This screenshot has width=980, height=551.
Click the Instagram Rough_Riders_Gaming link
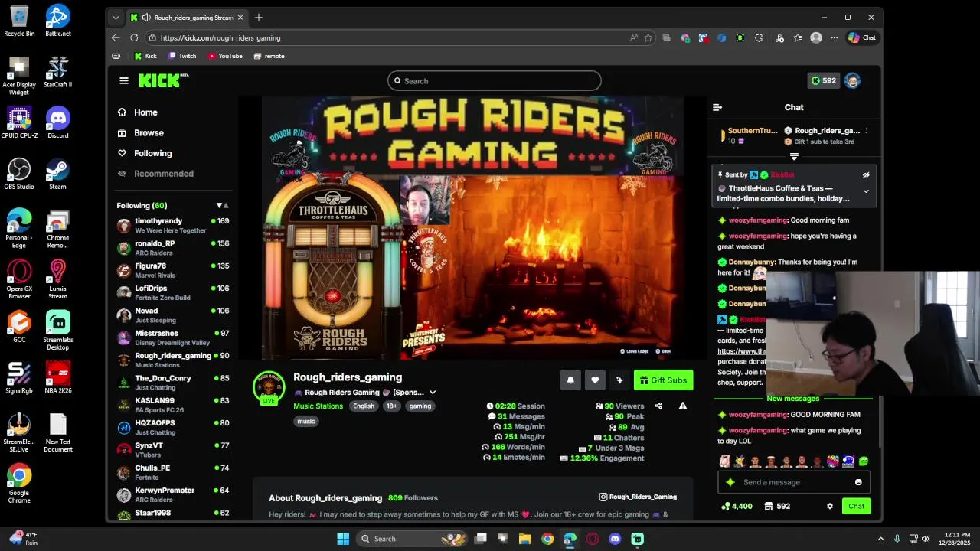click(638, 497)
